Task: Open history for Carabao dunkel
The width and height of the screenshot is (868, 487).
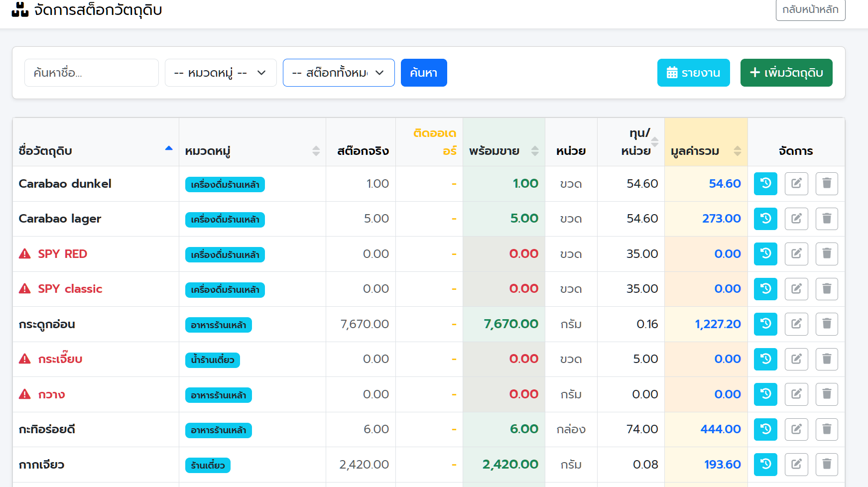Action: click(765, 184)
